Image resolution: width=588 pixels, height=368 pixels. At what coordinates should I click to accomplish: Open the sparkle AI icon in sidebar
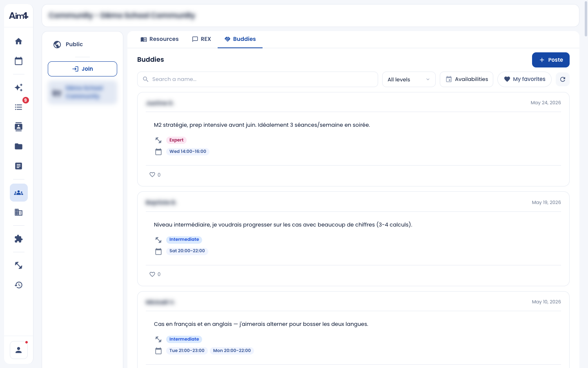tap(19, 88)
